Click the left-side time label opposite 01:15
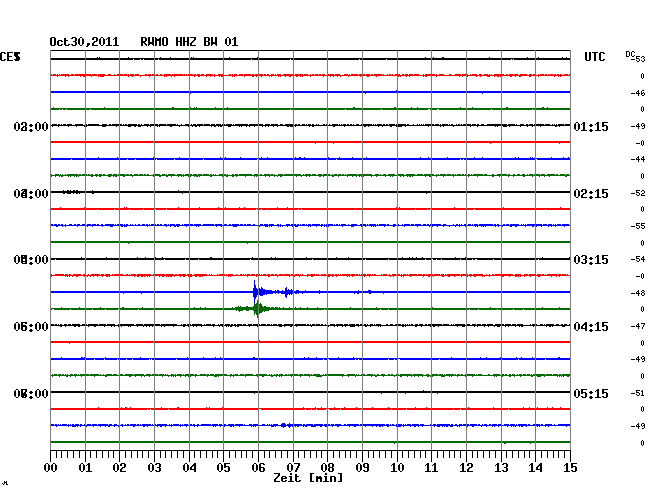 31,127
